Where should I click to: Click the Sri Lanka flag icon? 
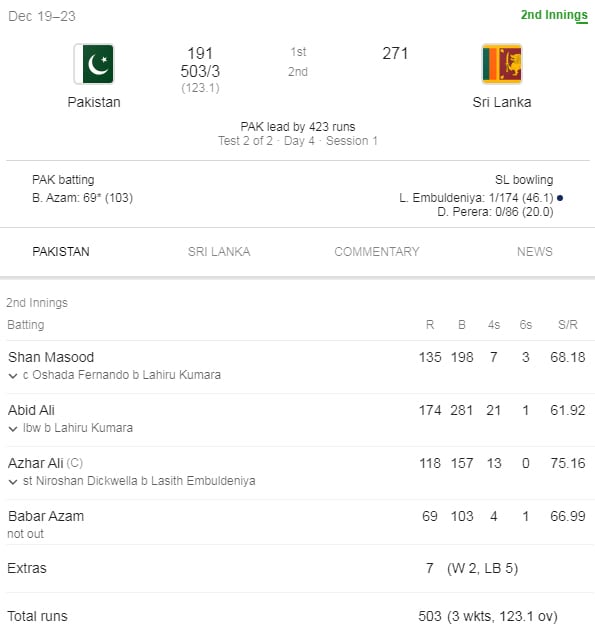[502, 64]
